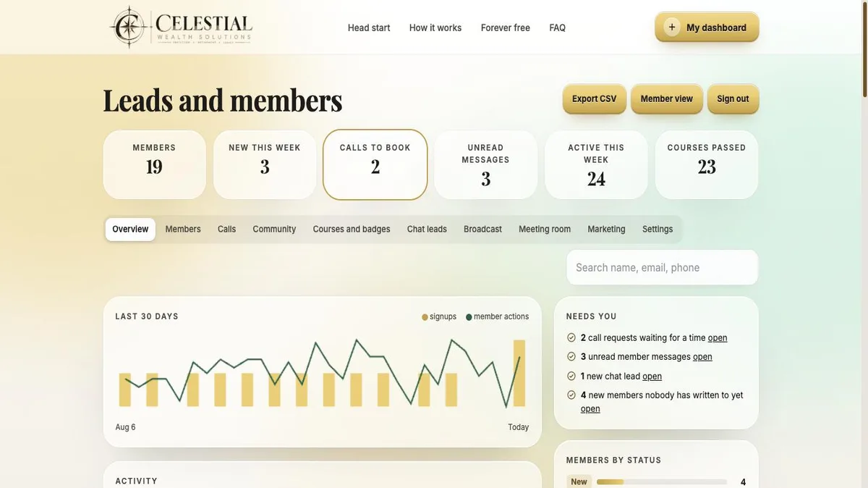Click the New status progress bar
This screenshot has width=868, height=488.
pos(662,482)
